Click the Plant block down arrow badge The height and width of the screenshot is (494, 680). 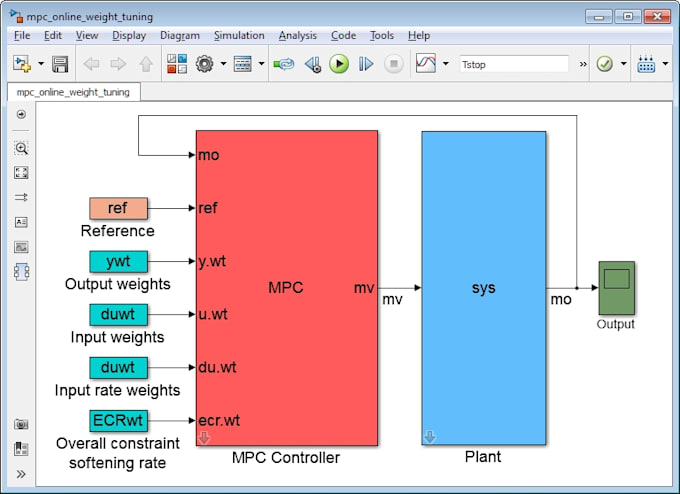tap(429, 437)
